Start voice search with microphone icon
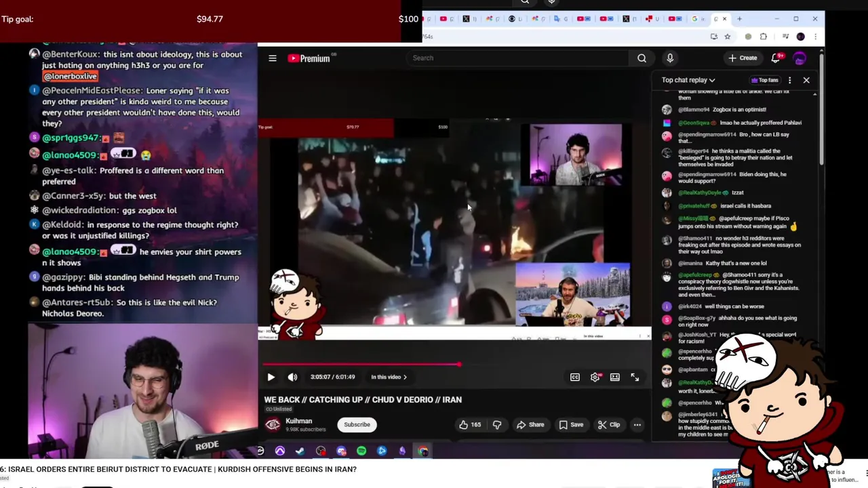This screenshot has height=488, width=868. pyautogui.click(x=670, y=58)
